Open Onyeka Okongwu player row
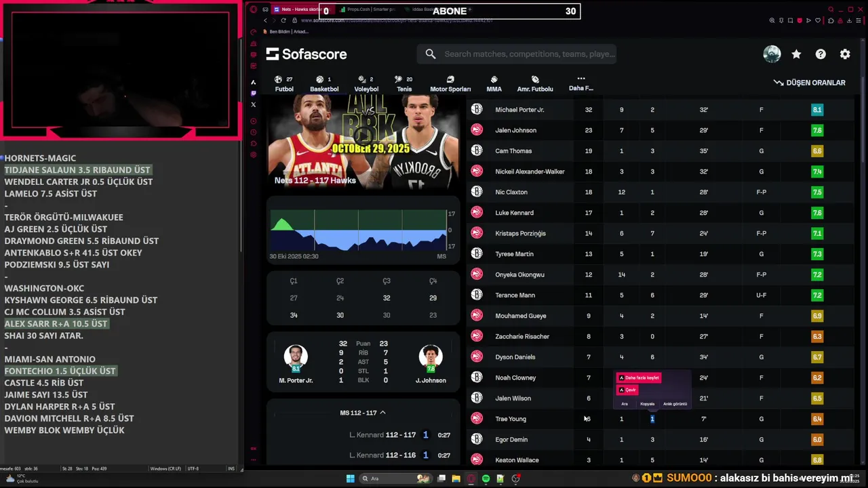Viewport: 868px width, 488px height. tap(660, 274)
